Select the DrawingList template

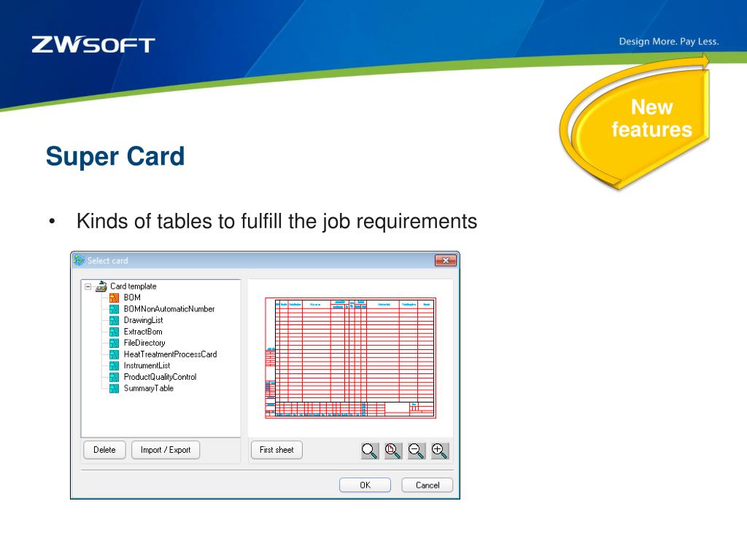[144, 321]
